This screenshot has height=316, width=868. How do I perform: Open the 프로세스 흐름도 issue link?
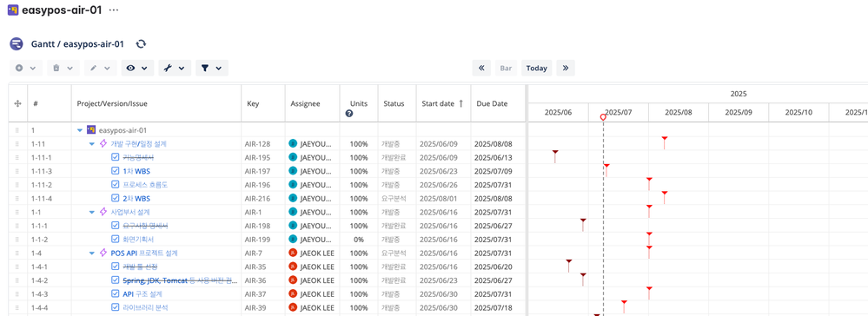click(x=145, y=185)
